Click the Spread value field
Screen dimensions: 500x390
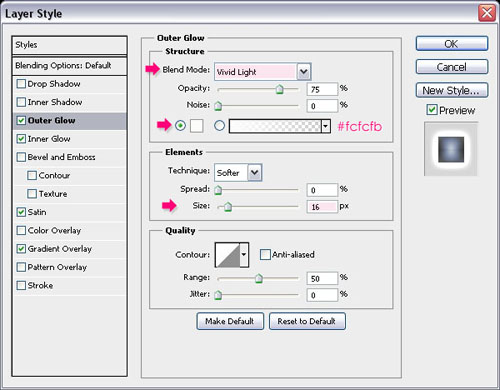coord(322,190)
